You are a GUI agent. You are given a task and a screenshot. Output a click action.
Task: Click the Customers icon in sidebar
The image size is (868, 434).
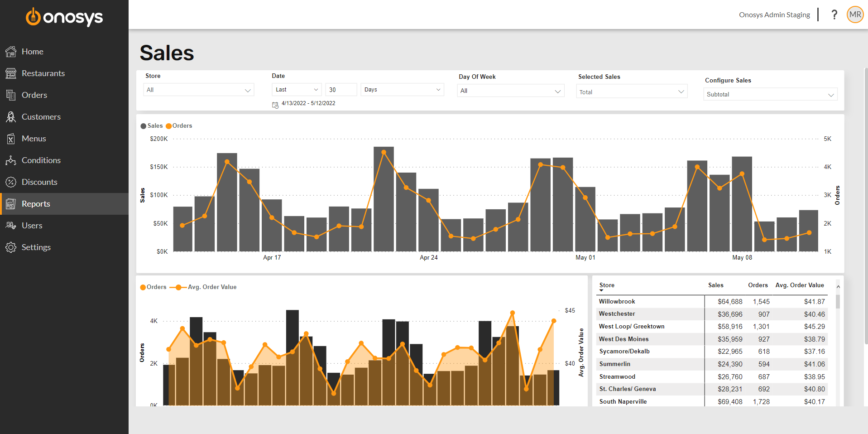(x=11, y=117)
